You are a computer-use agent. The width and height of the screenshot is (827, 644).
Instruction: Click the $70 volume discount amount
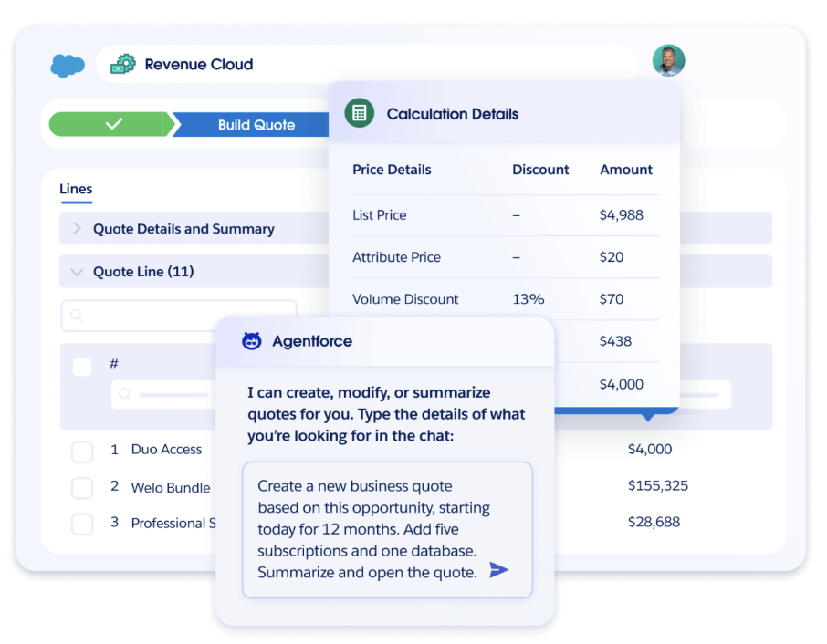[612, 299]
